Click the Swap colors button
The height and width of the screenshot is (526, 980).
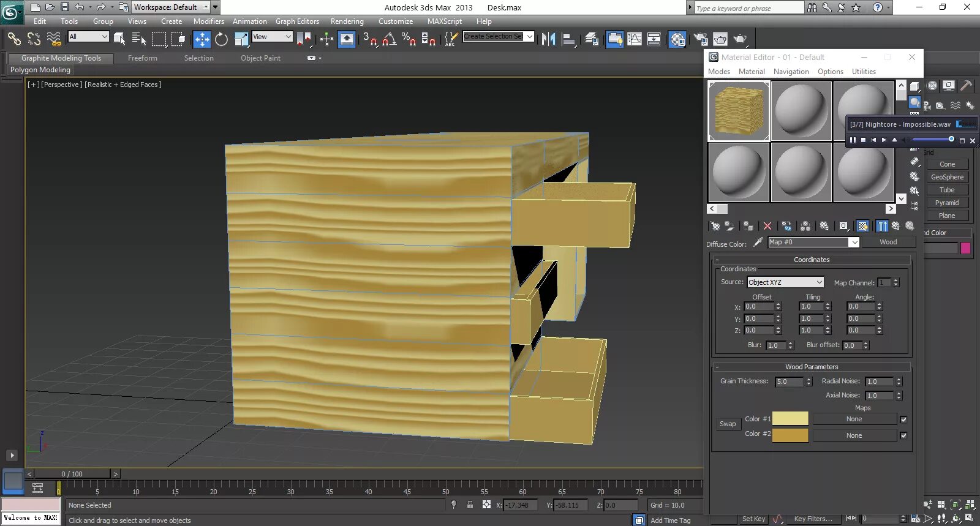728,424
